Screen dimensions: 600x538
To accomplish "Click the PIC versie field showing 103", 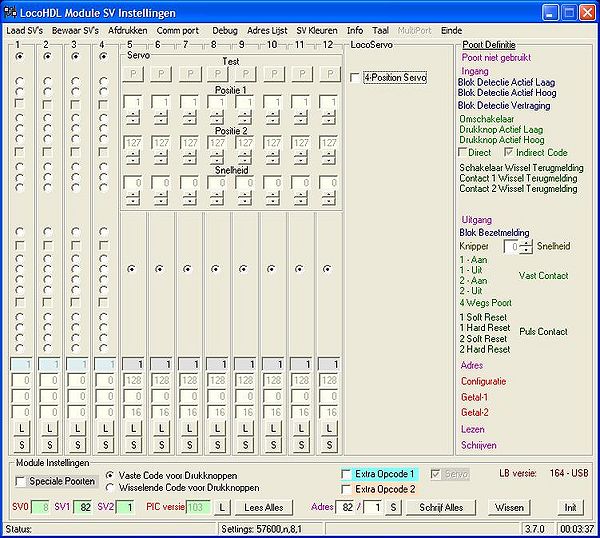I will pos(198,508).
